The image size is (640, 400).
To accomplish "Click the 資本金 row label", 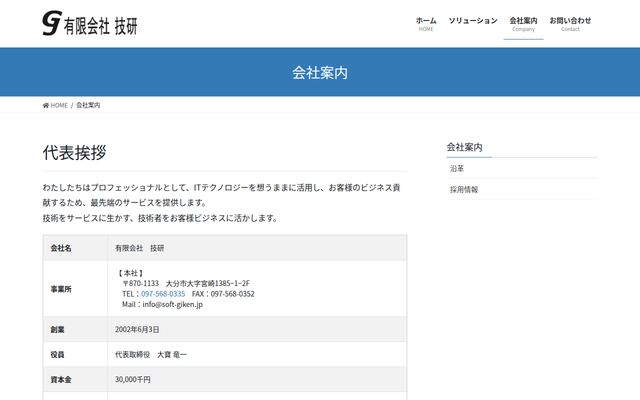I will tap(61, 380).
